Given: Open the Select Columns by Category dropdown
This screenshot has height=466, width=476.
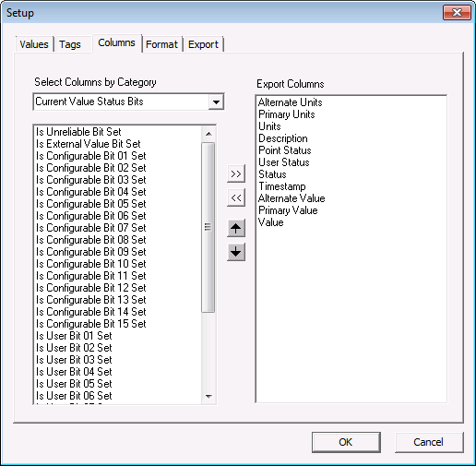Looking at the screenshot, I should click(x=216, y=102).
